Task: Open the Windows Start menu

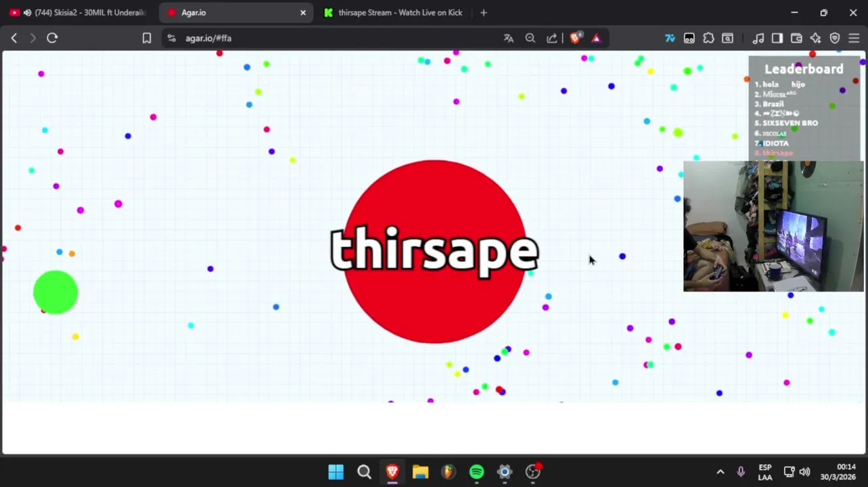Action: [336, 472]
